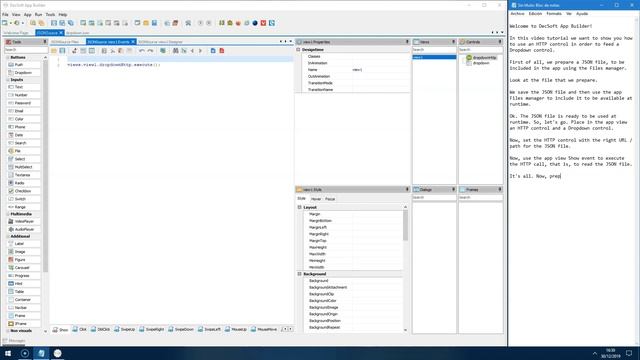640x360 pixels.
Task: Click the dark blue globe icon in main toolbar
Action: [x=255, y=23]
